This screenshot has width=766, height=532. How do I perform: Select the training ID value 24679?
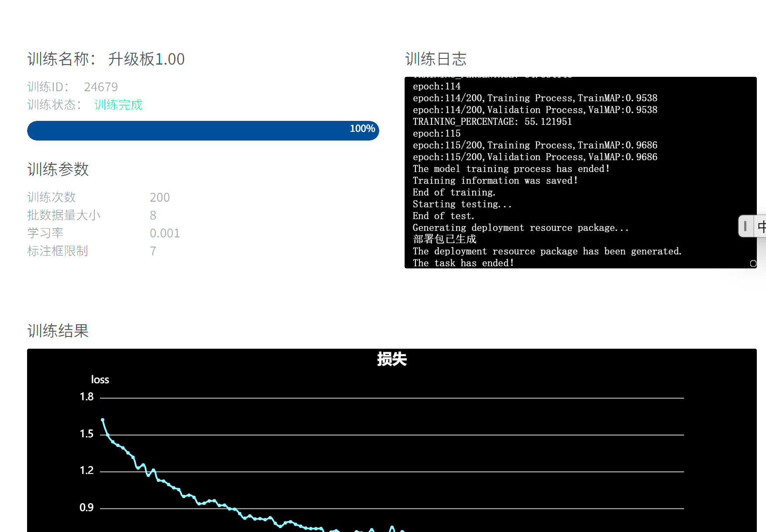coord(101,87)
